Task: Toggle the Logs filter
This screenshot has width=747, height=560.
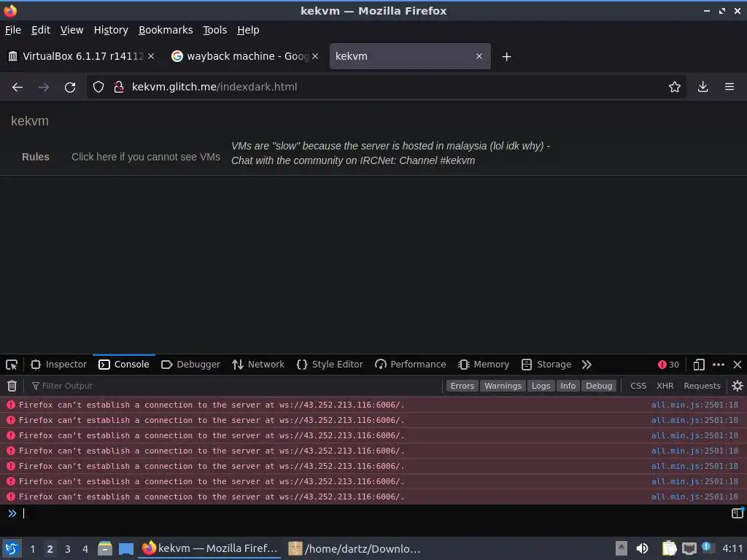Action: (541, 386)
